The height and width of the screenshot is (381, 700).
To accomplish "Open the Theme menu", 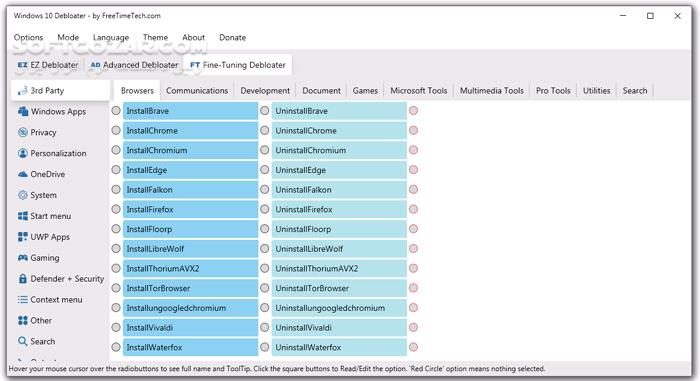I will coord(155,38).
